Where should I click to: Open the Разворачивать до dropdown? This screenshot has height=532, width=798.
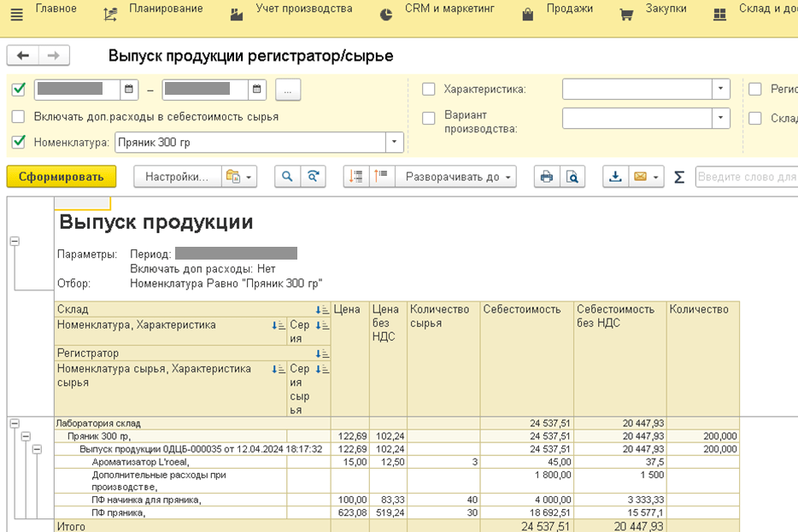456,177
